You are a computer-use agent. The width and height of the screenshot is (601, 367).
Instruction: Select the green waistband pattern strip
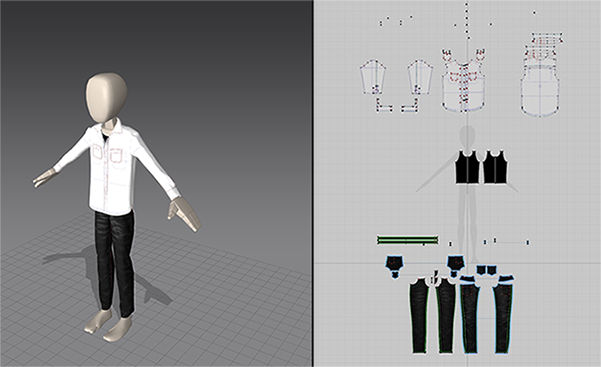point(408,240)
